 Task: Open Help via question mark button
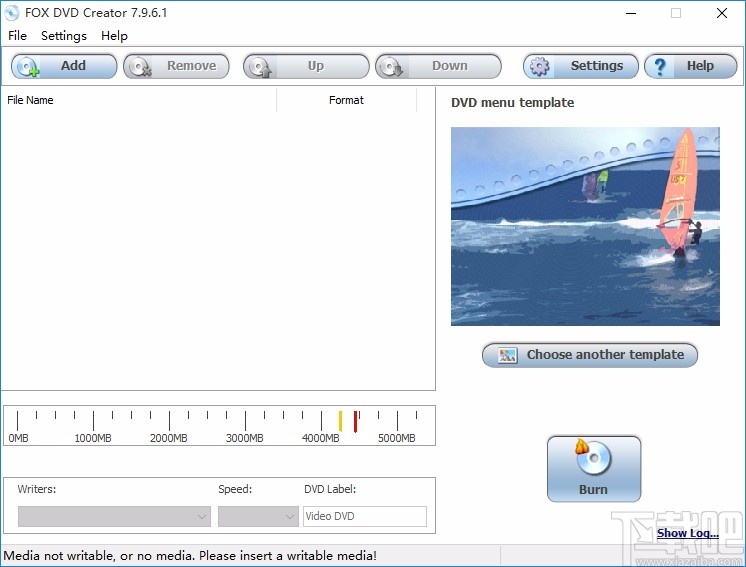[x=691, y=66]
